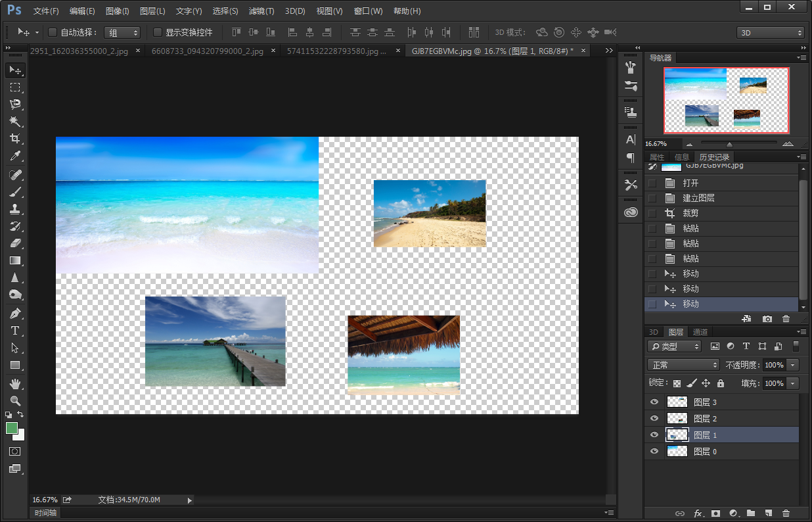Select the Crop tool
This screenshot has height=522, width=812.
(15, 139)
